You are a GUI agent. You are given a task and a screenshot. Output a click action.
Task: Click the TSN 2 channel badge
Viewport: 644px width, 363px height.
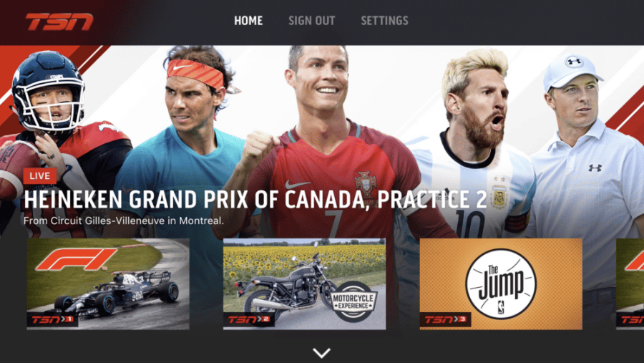pos(249,319)
